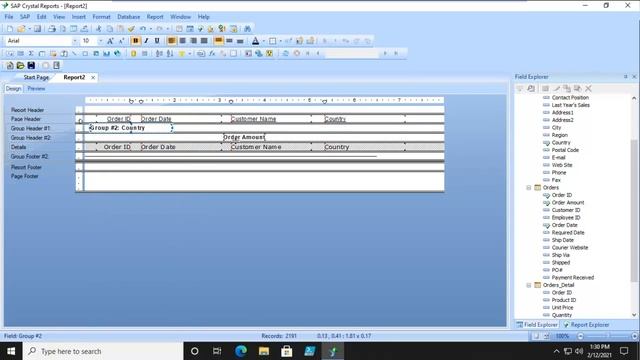Screen dimensions: 640x360
Task: Open Microsoft Edge from the taskbar
Action: 241,351
